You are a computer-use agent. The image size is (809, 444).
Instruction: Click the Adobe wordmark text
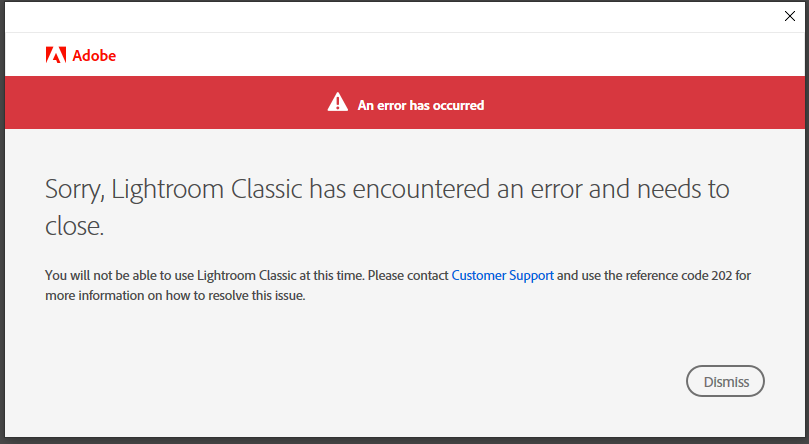94,55
